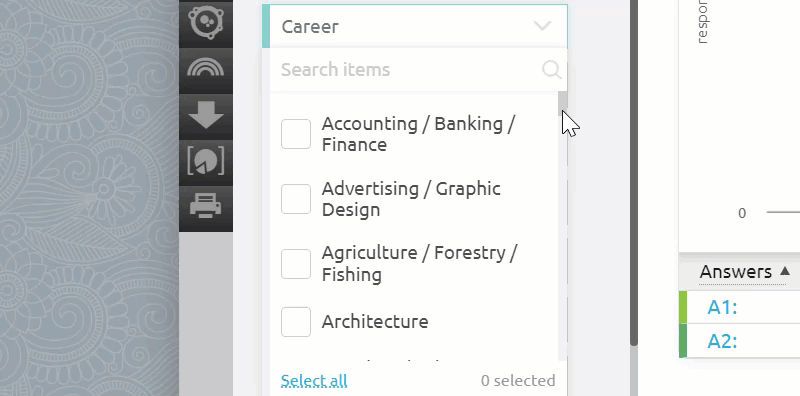
Task: Check Advertising / Graphic Design checkbox
Action: [296, 199]
